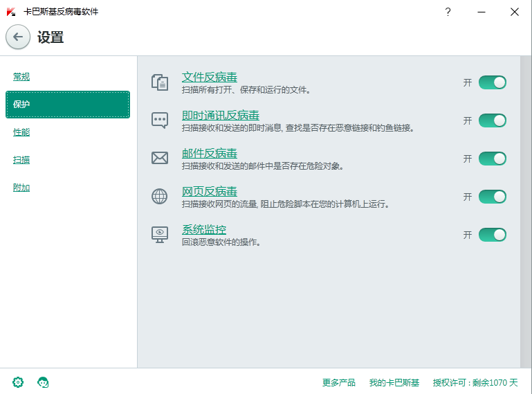Select the 常规 settings tab

[21, 77]
